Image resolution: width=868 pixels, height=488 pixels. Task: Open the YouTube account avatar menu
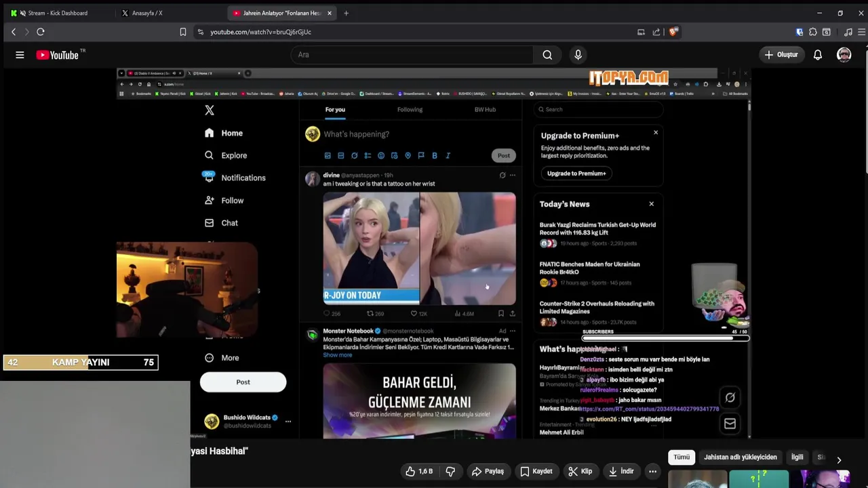pyautogui.click(x=844, y=55)
